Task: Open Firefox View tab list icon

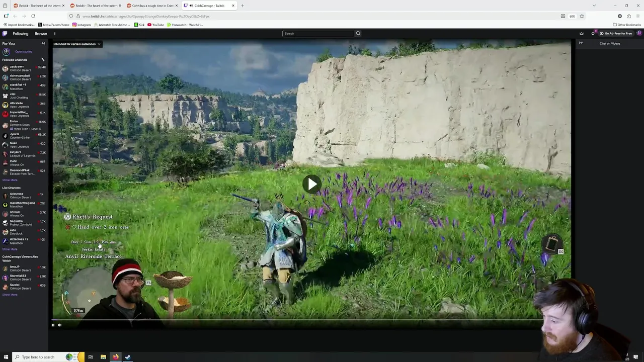Action: coord(5,6)
